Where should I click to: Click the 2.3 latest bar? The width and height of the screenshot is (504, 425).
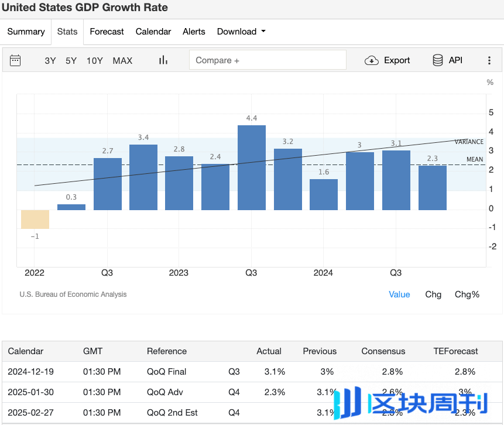tap(433, 188)
